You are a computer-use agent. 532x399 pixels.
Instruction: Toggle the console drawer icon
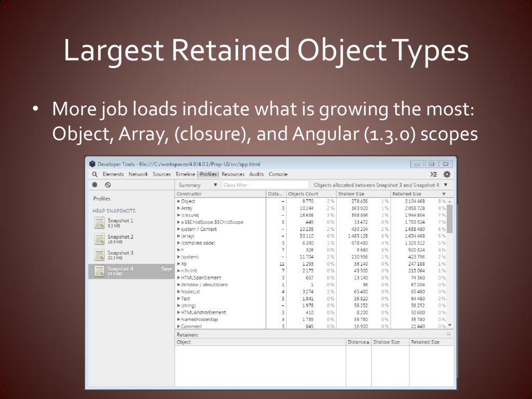(x=433, y=175)
